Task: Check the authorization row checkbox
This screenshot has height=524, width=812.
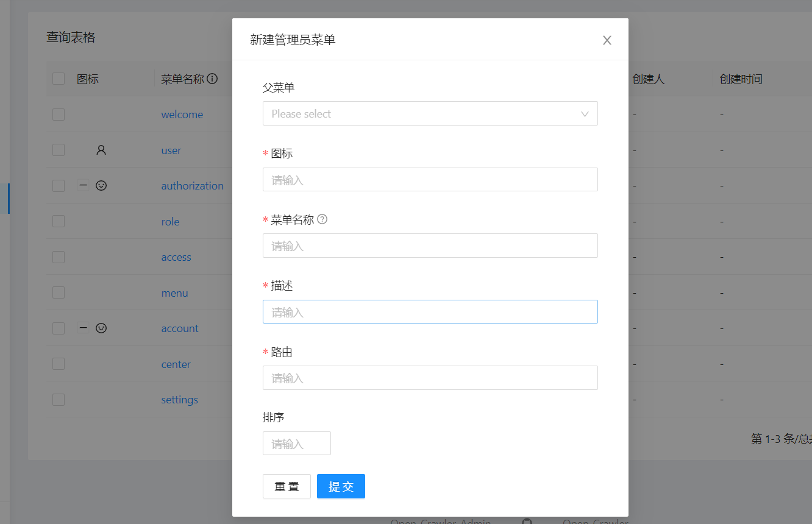Action: tap(59, 186)
